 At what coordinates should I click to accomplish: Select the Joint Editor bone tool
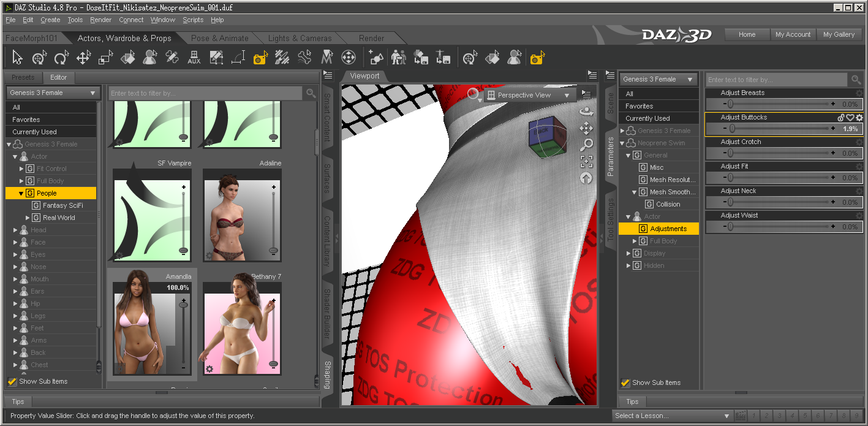click(172, 58)
